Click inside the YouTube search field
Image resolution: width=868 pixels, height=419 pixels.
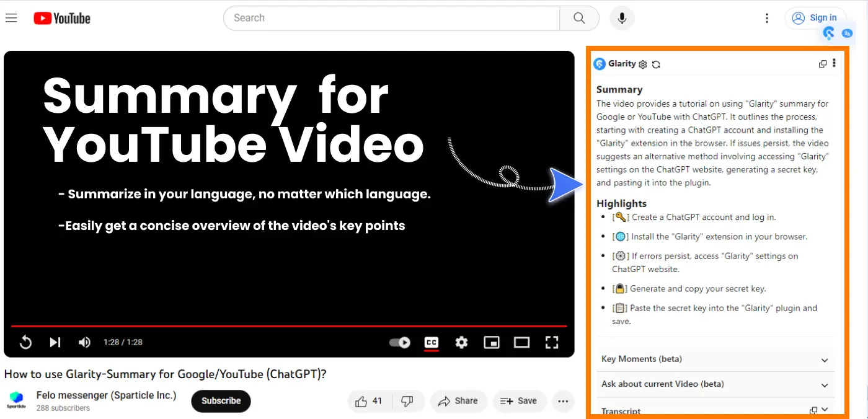[372, 18]
